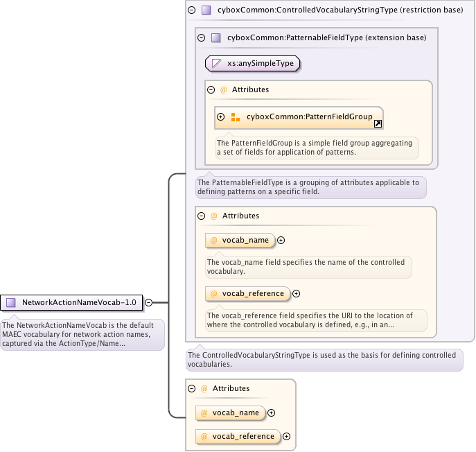Expand the upper vocab_reference attribute
The image size is (476, 452).
click(297, 293)
